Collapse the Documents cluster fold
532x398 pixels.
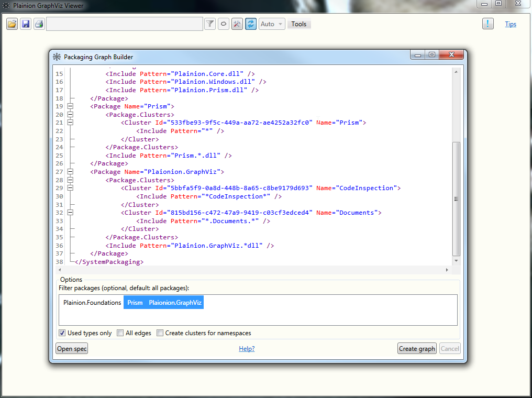click(70, 213)
